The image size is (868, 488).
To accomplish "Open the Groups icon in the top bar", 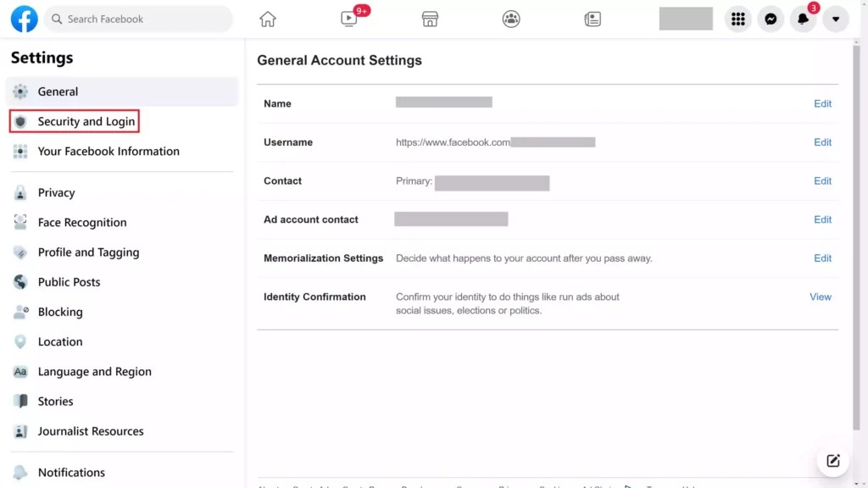I will point(511,18).
